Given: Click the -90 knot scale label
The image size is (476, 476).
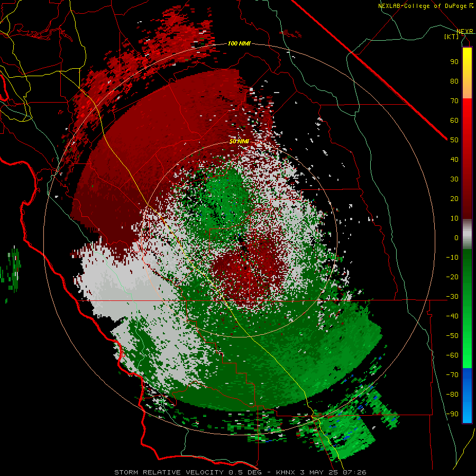Looking at the screenshot, I should click(x=452, y=414).
